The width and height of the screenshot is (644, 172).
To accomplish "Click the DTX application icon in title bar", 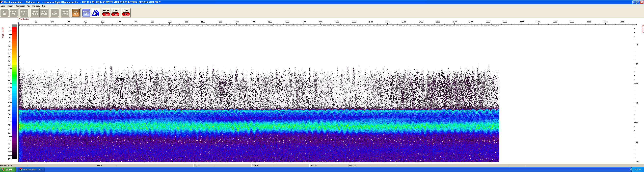I will 2,2.
